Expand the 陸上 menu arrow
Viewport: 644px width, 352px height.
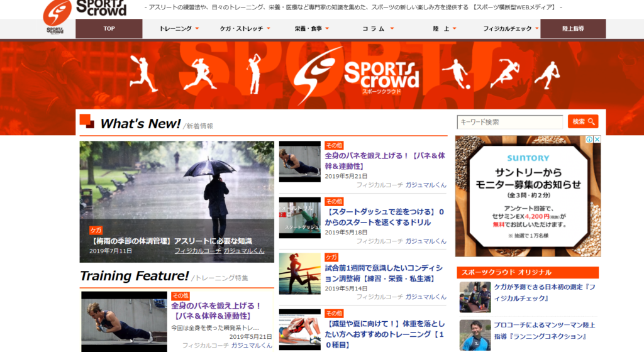[x=455, y=29]
